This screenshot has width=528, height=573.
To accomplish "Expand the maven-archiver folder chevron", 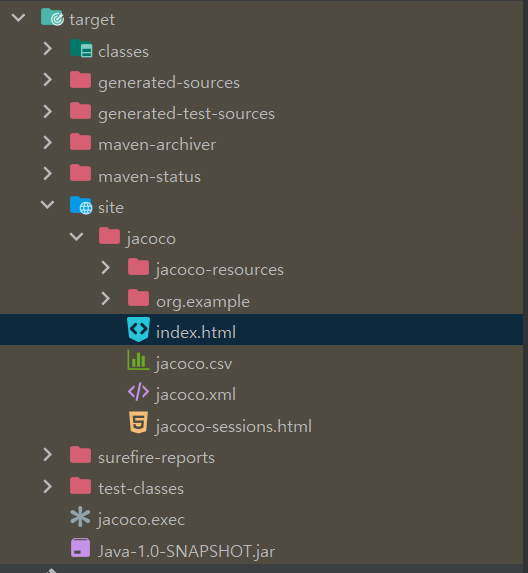I will tap(48, 142).
